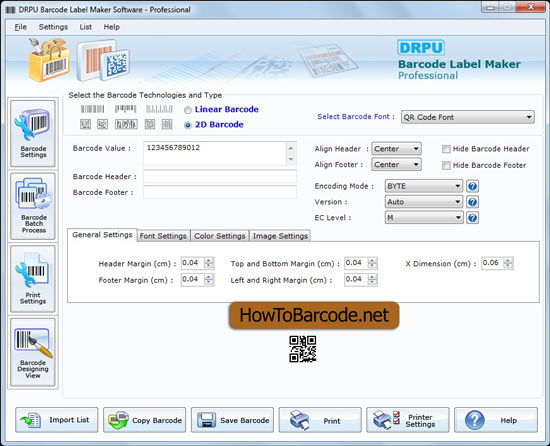Switch to the Color Settings tab

coord(220,236)
